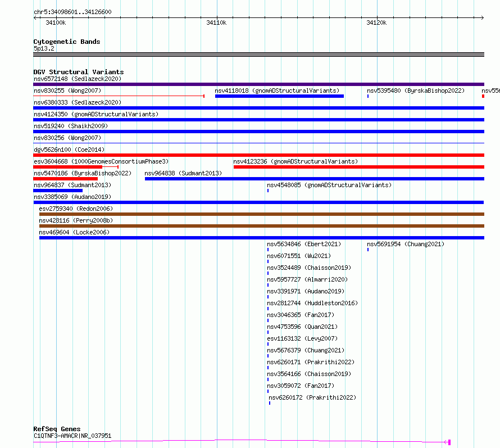Screen dimensions: 500x448
Task: Click the RefSeq Genes track heading
Action: (x=57, y=429)
